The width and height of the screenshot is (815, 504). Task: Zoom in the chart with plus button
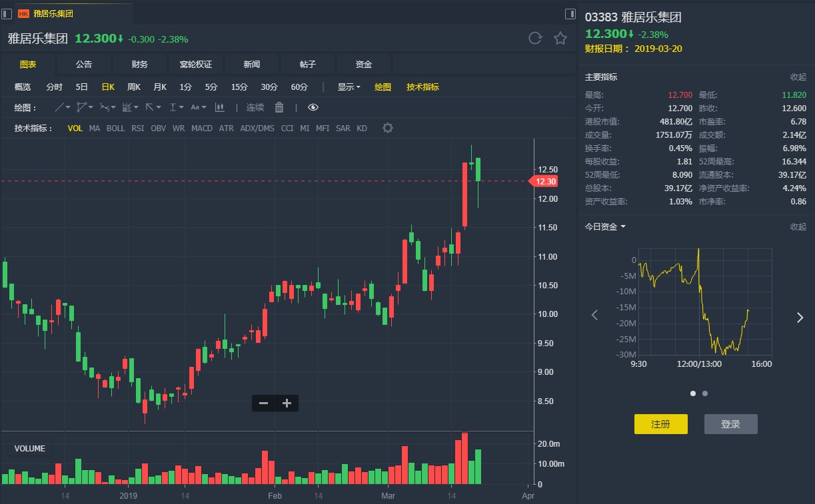(287, 403)
